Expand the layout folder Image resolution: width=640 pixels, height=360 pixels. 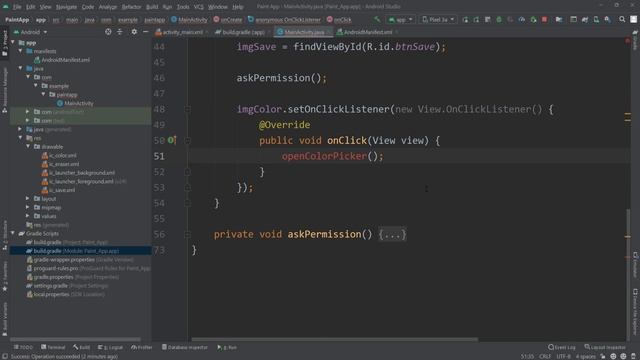[x=28, y=199]
